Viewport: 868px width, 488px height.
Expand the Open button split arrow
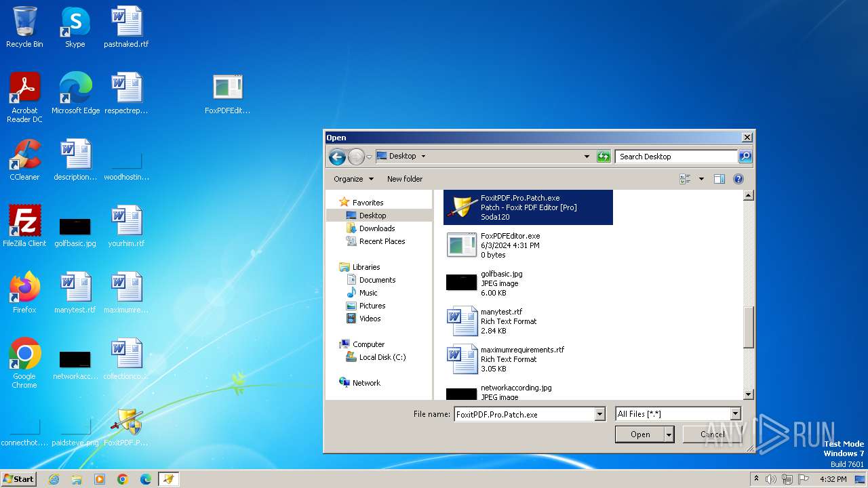click(x=669, y=434)
